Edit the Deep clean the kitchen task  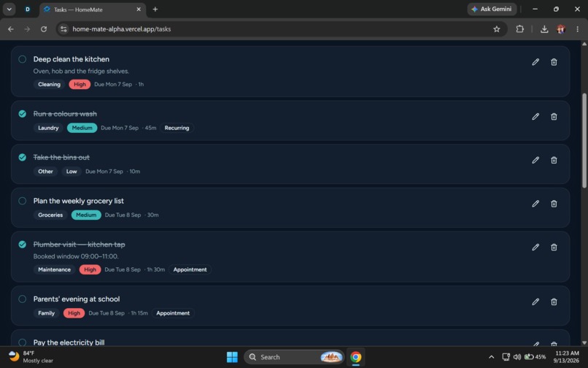pos(535,62)
